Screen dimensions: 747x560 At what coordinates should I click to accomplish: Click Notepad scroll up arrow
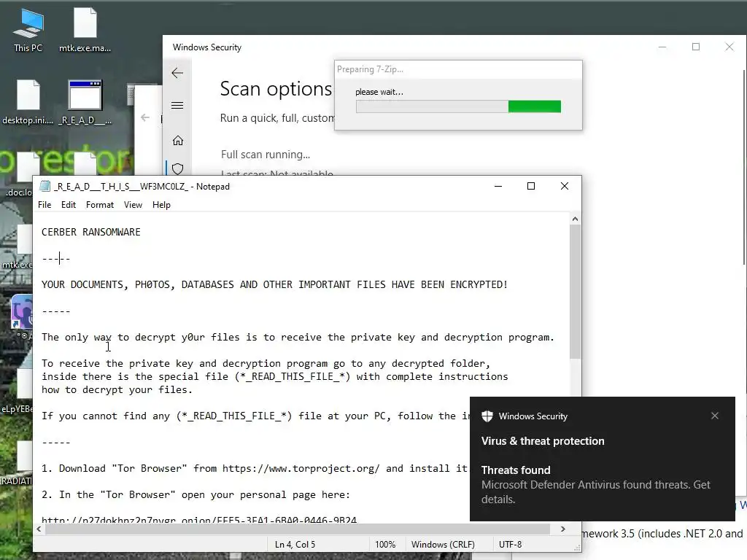pos(575,219)
